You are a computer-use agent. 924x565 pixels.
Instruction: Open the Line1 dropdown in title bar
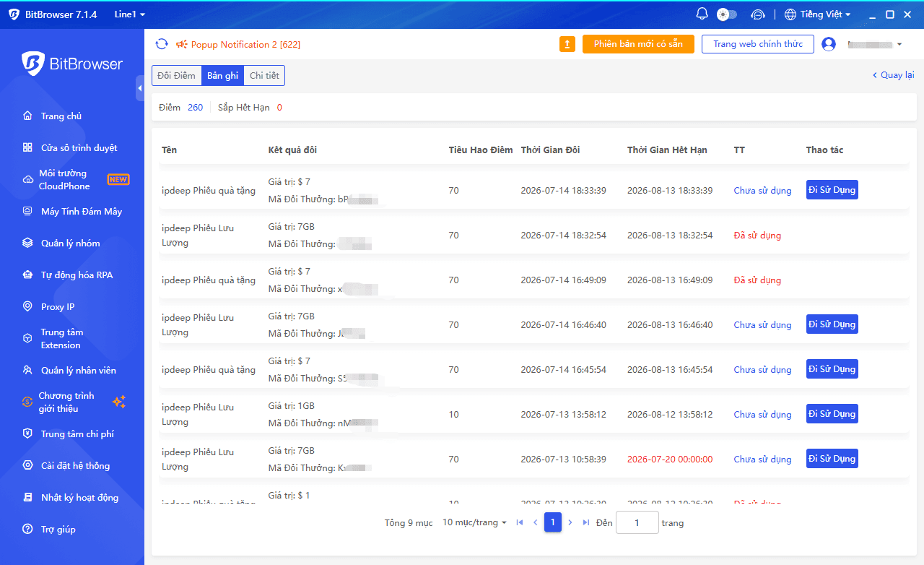[129, 14]
